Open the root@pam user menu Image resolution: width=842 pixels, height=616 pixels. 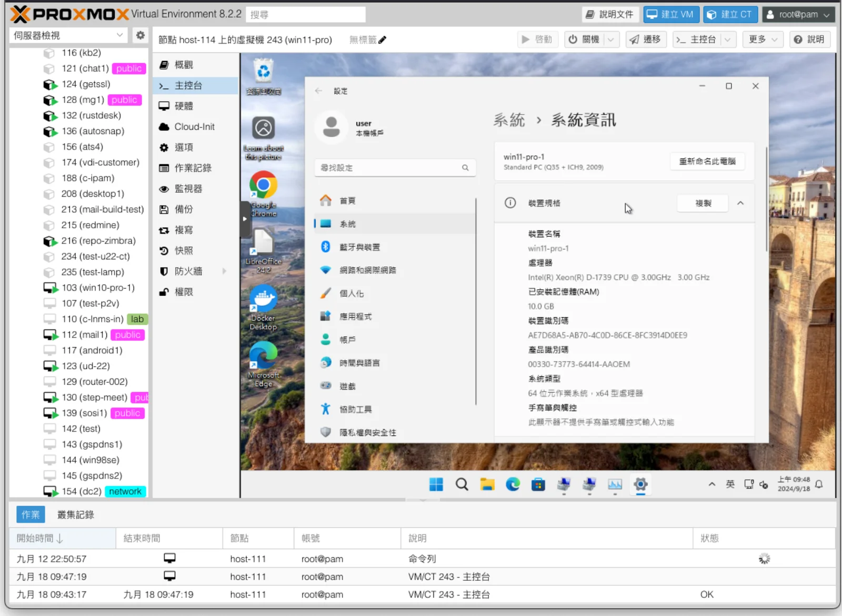click(x=798, y=14)
